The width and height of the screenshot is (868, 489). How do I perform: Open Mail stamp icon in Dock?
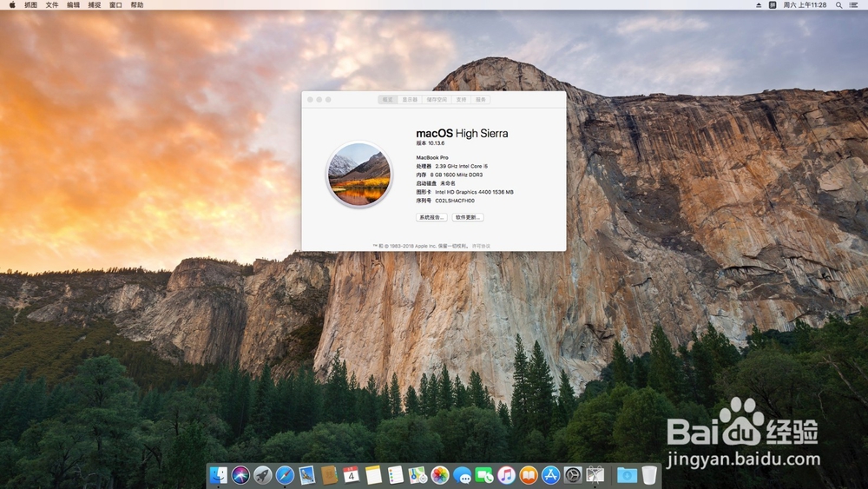pyautogui.click(x=306, y=474)
